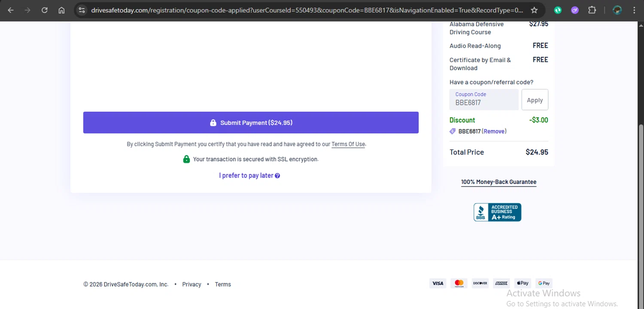Viewport: 644px width, 309px height.
Task: Click 'Have a coupon/referral code?' text
Action: [x=491, y=82]
